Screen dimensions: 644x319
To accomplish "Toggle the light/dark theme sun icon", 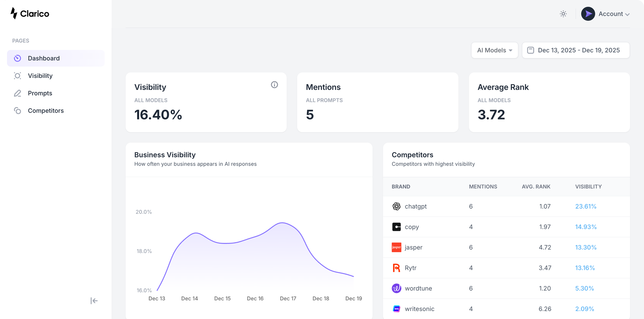I will (563, 14).
